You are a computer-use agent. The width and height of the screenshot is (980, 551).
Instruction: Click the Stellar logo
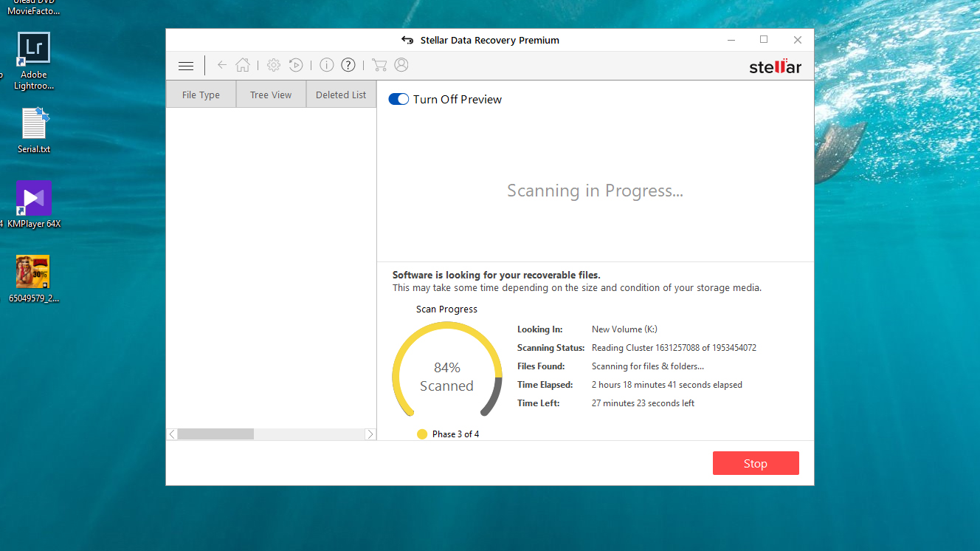tap(775, 66)
